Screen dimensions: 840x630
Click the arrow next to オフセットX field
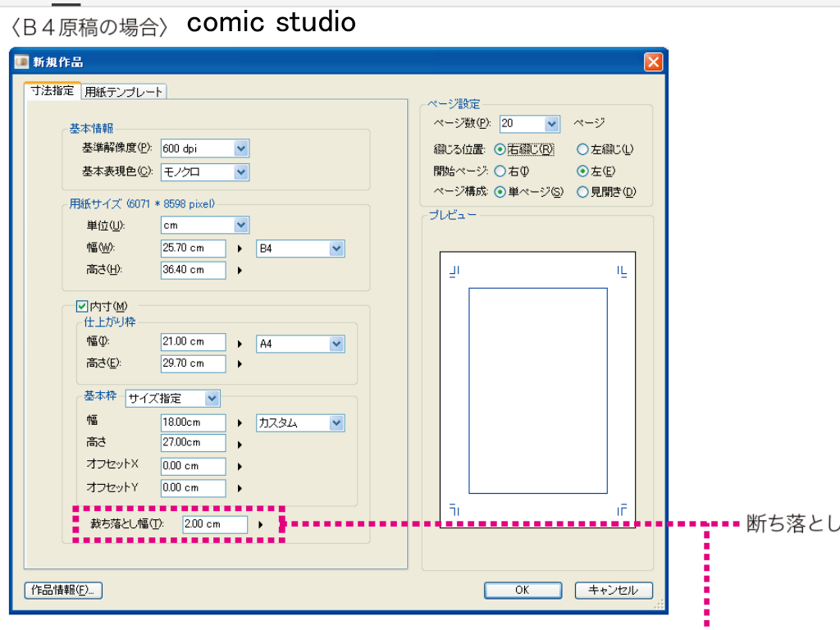[240, 467]
